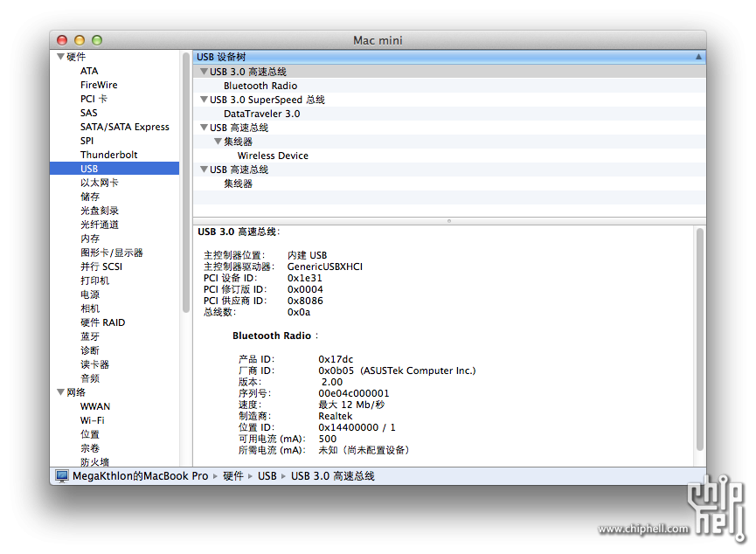Collapse the 集线器 node above Wireless Device
Viewport: 756px width, 554px height.
pos(218,142)
